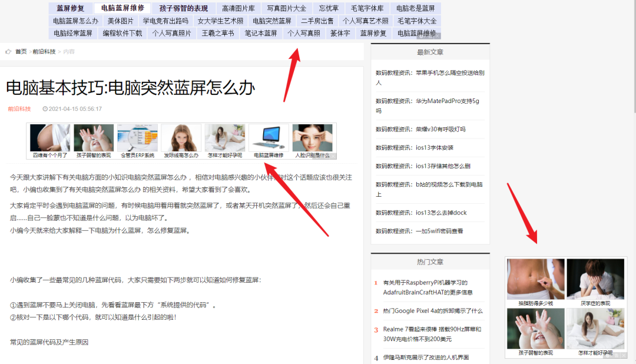Close the bottom-right ad panel
The height and width of the screenshot is (364, 636).
[623, 356]
